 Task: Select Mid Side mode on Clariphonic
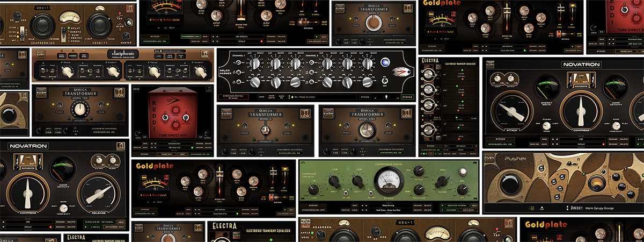point(84,55)
